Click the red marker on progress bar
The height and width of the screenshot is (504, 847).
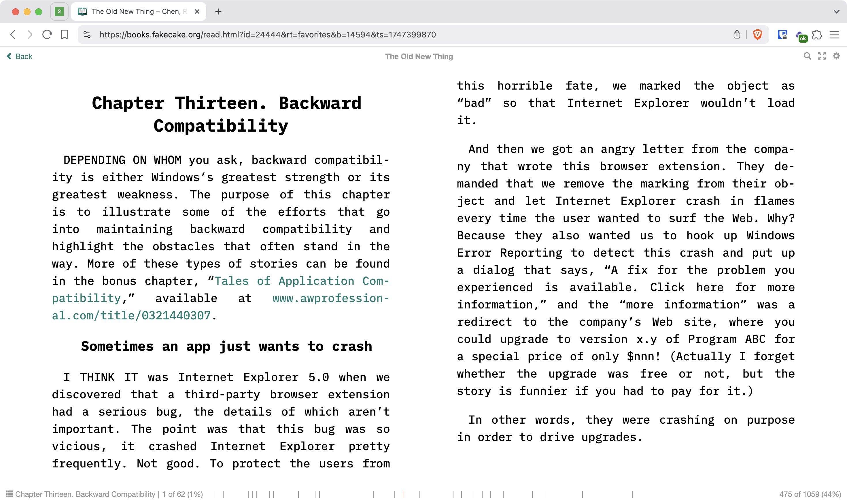pyautogui.click(x=403, y=494)
